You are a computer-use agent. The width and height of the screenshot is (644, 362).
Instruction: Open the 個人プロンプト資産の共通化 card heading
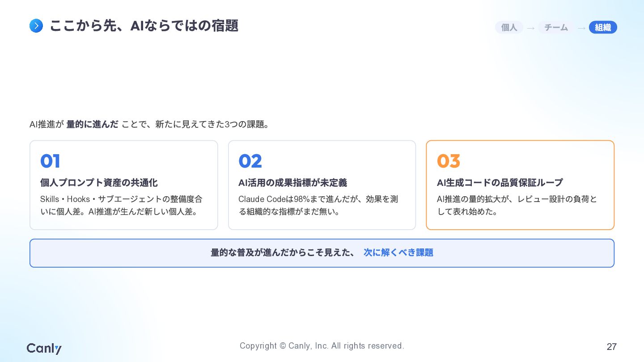point(99,183)
